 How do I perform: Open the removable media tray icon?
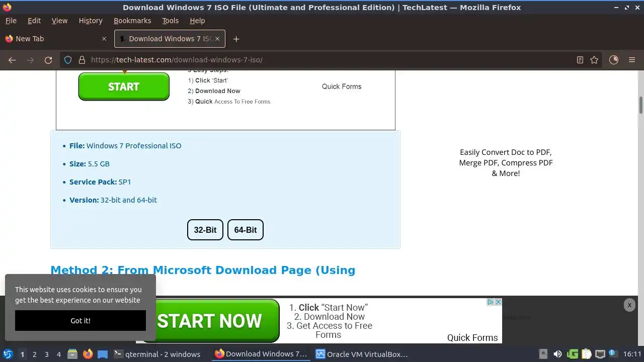click(543, 354)
